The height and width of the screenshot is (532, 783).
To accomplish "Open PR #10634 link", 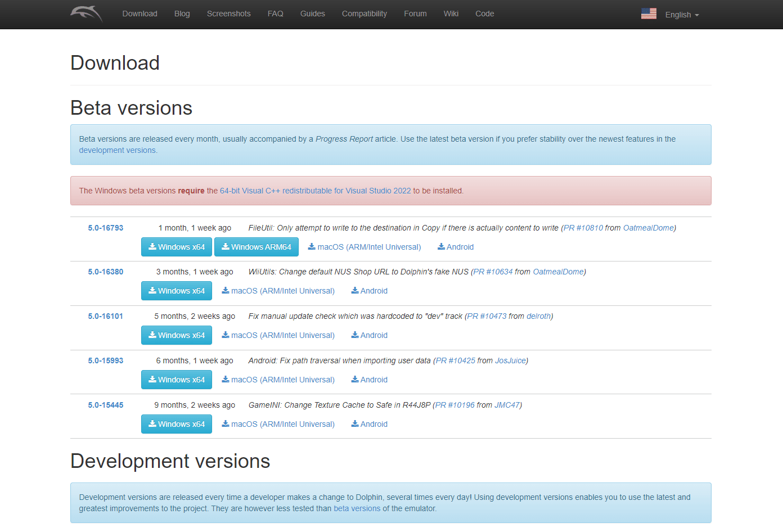I will [493, 272].
